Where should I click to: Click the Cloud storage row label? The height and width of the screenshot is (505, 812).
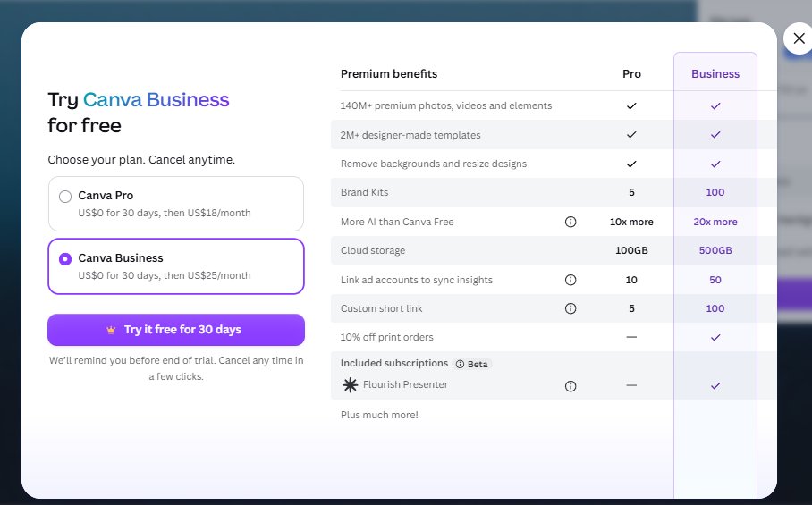[x=373, y=250]
